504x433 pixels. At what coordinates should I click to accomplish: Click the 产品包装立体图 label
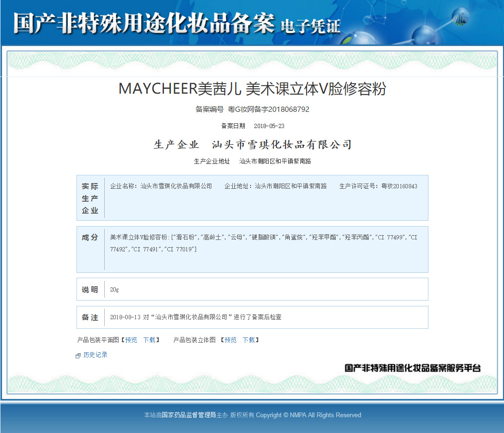[x=195, y=340]
